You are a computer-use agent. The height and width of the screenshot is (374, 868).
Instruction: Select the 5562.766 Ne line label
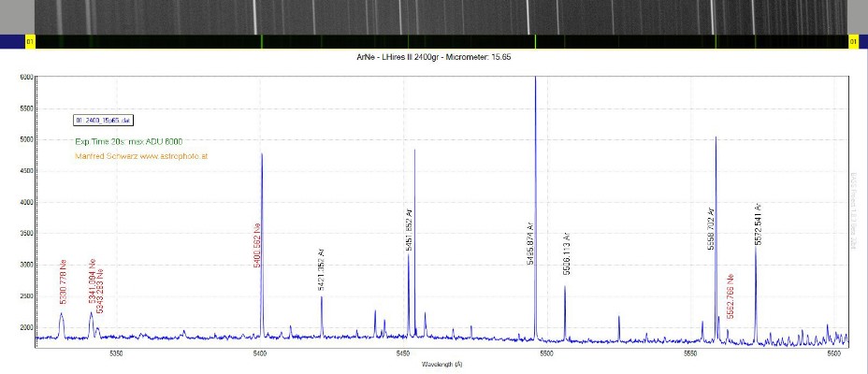pyautogui.click(x=731, y=296)
